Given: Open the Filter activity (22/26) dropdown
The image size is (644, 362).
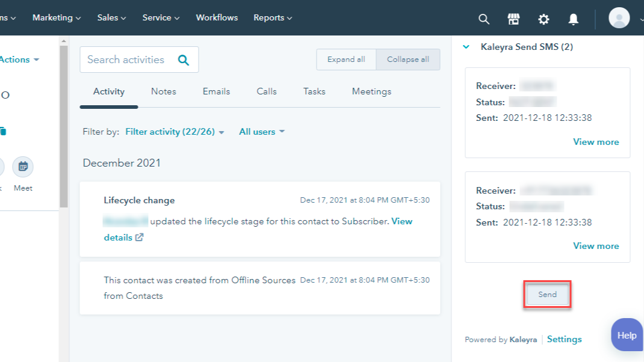Looking at the screenshot, I should [x=175, y=132].
